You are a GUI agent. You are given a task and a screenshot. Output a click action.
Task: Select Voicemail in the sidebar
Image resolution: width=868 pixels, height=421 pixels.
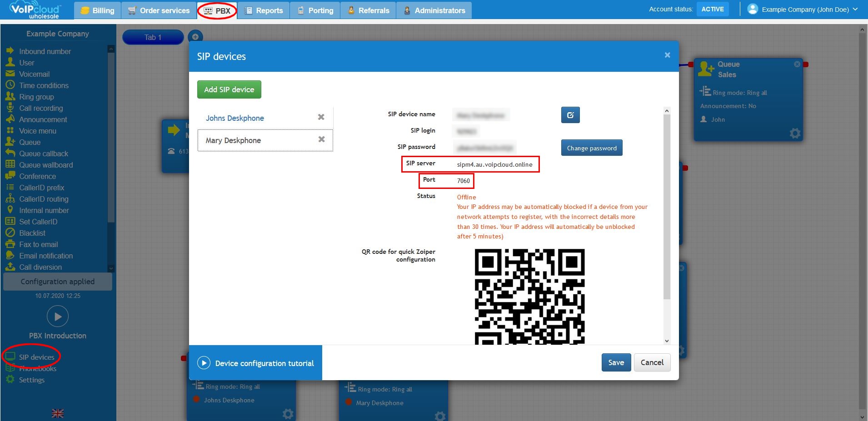pyautogui.click(x=34, y=74)
